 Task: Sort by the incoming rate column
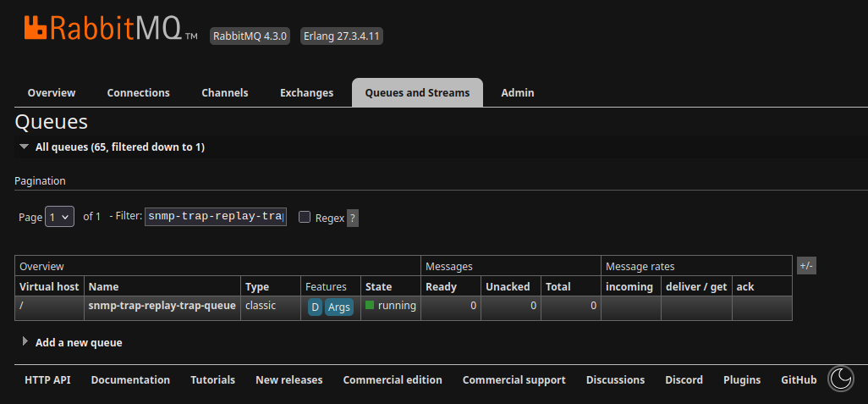coord(630,286)
